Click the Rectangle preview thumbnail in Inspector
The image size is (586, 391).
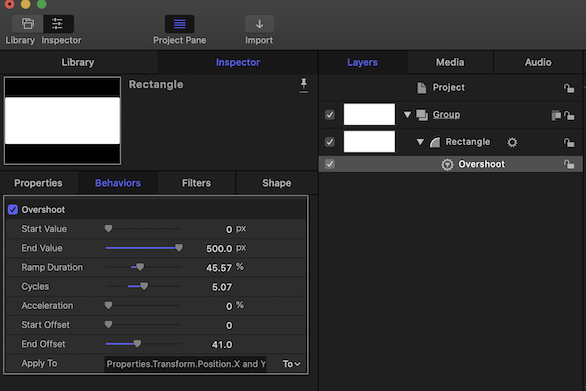pos(62,121)
